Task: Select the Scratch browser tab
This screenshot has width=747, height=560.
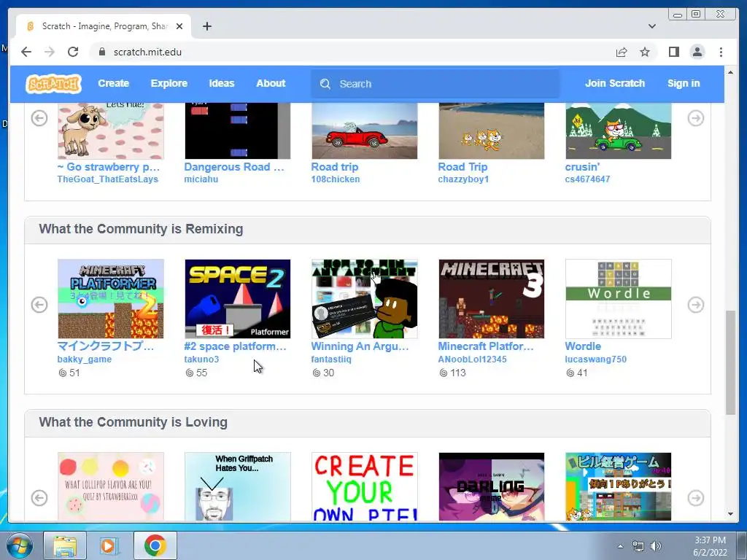Action: click(104, 26)
